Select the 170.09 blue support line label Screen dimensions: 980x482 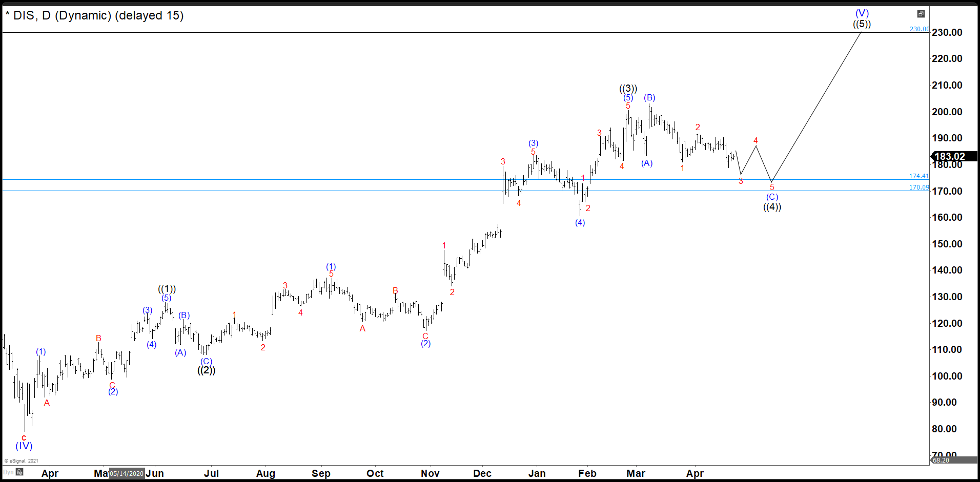coord(918,187)
